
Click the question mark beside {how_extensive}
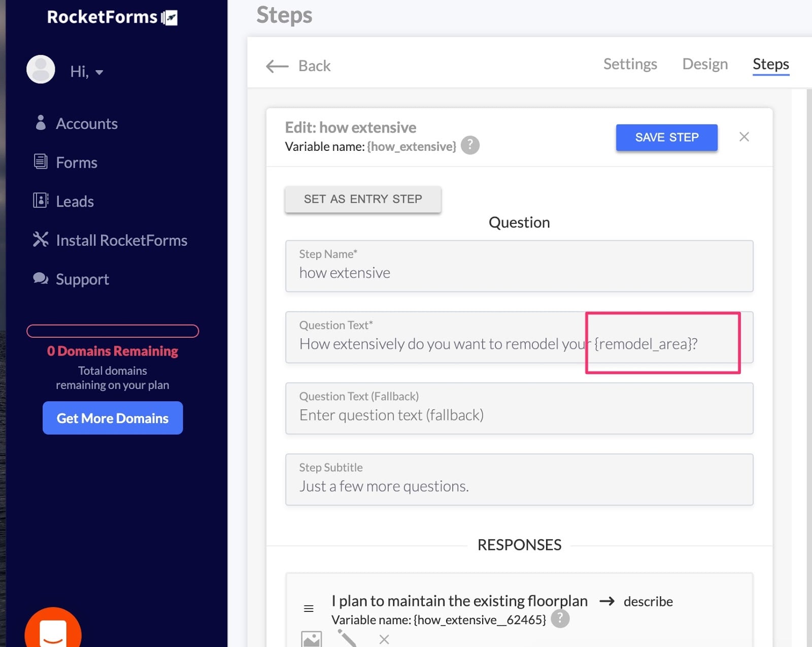coord(470,145)
